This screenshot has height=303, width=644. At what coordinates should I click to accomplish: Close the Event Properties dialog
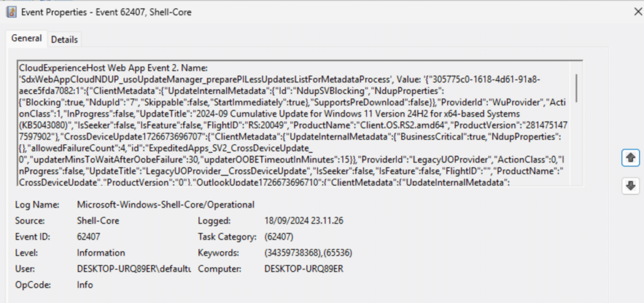(638, 12)
